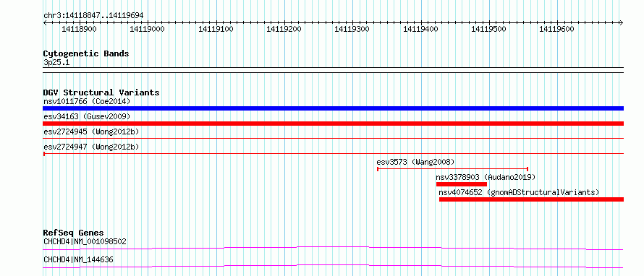644x276 pixels.
Task: Click the DGV Structural Variants track title
Action: (101, 92)
